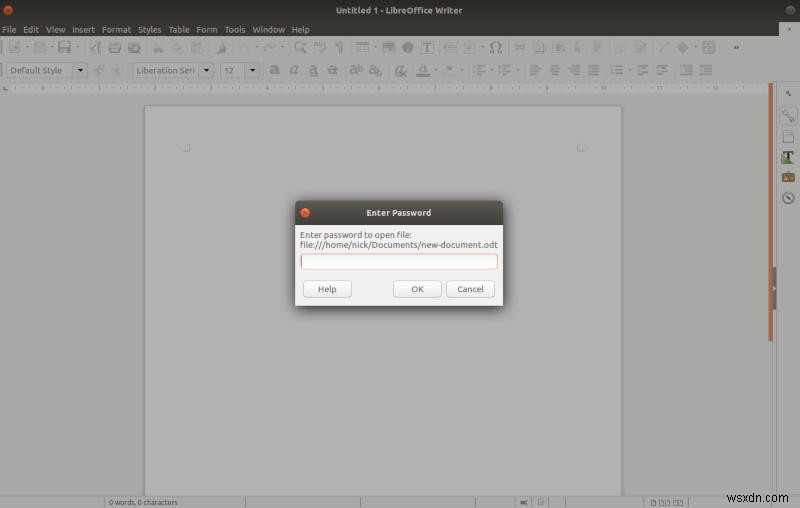This screenshot has width=800, height=508.
Task: Insert a table using toolbar icon
Action: tap(362, 47)
